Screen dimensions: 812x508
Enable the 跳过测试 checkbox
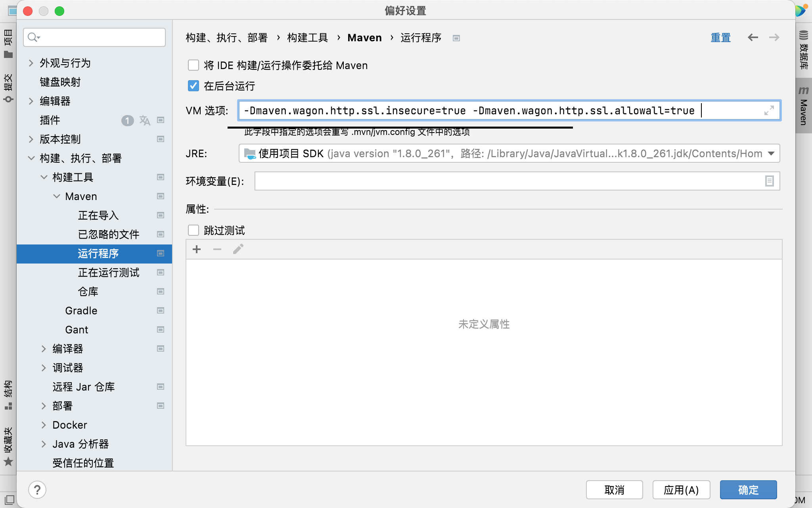pyautogui.click(x=193, y=230)
